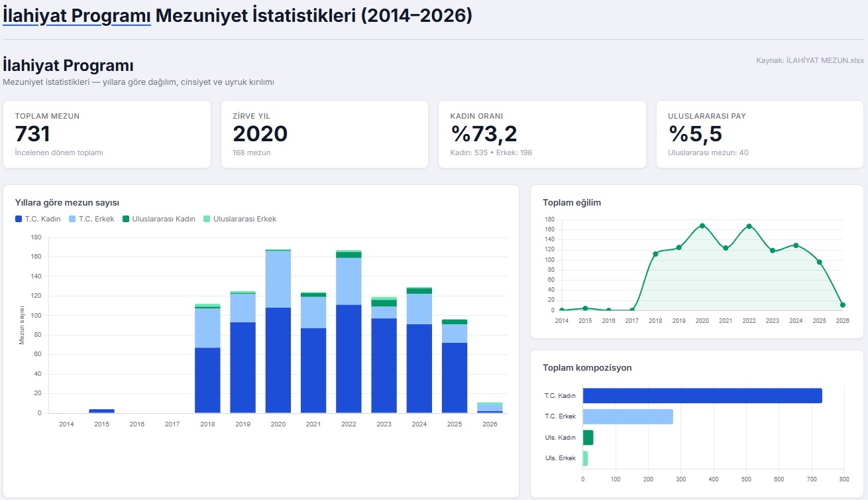The height and width of the screenshot is (500, 868).
Task: Select the Toplam Mezun 731 card
Action: point(107,135)
